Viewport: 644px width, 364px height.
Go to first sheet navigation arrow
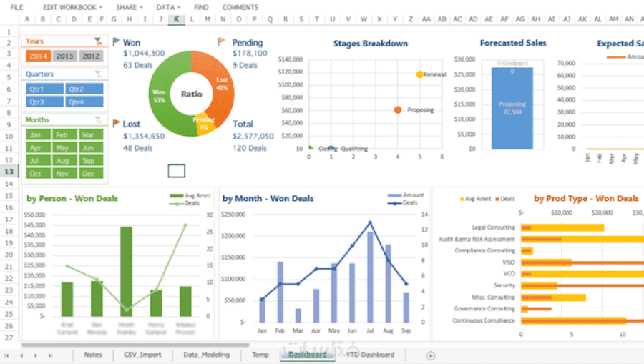point(6,355)
